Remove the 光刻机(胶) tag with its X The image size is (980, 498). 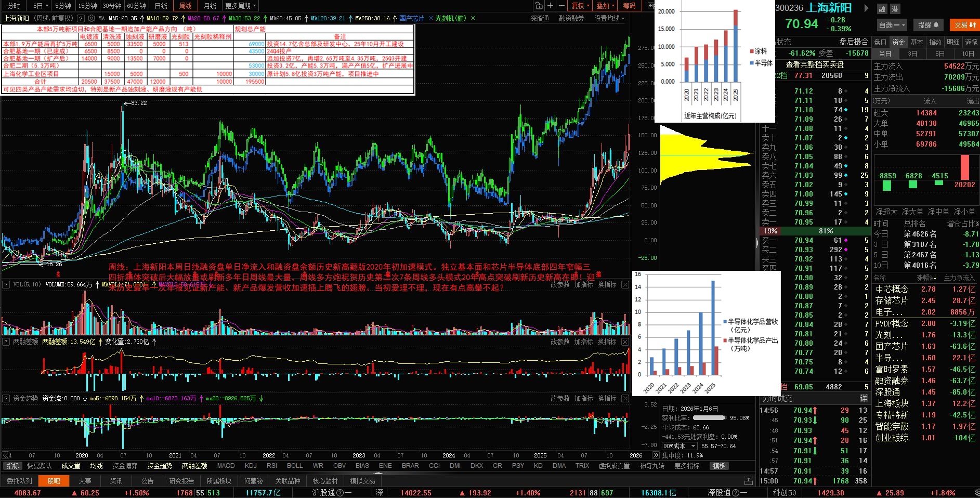(473, 18)
